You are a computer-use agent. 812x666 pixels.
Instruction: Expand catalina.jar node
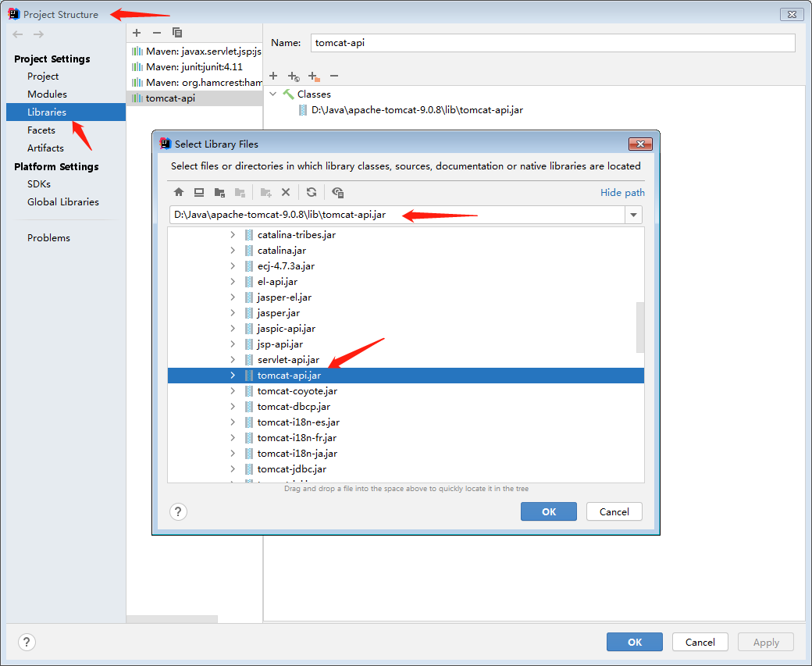tap(233, 250)
